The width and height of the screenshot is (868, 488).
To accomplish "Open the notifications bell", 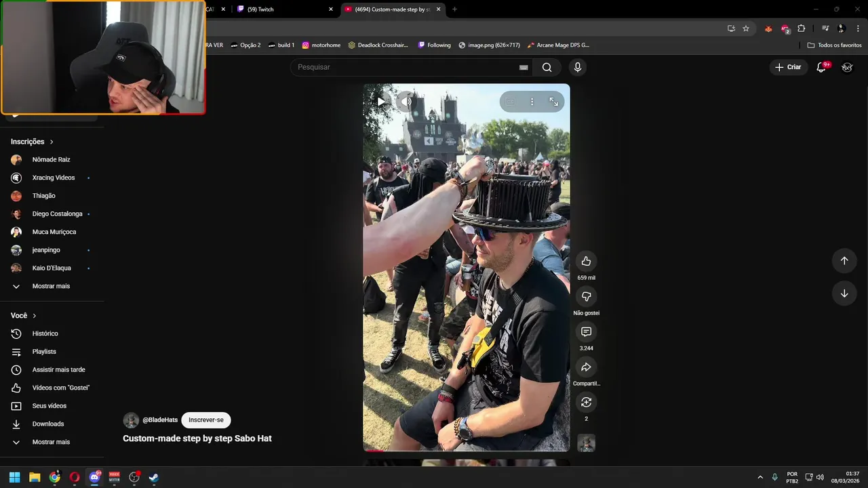I will pos(821,67).
